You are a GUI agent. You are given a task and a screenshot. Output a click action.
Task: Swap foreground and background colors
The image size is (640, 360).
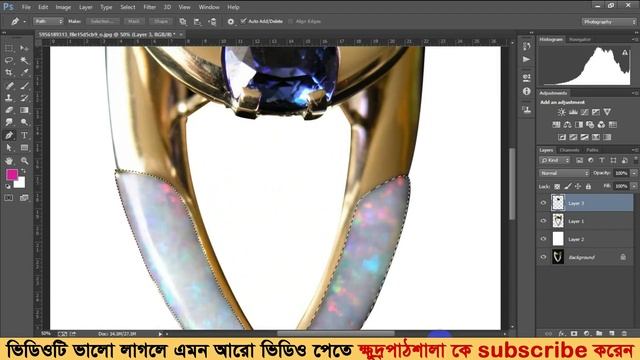tap(23, 171)
